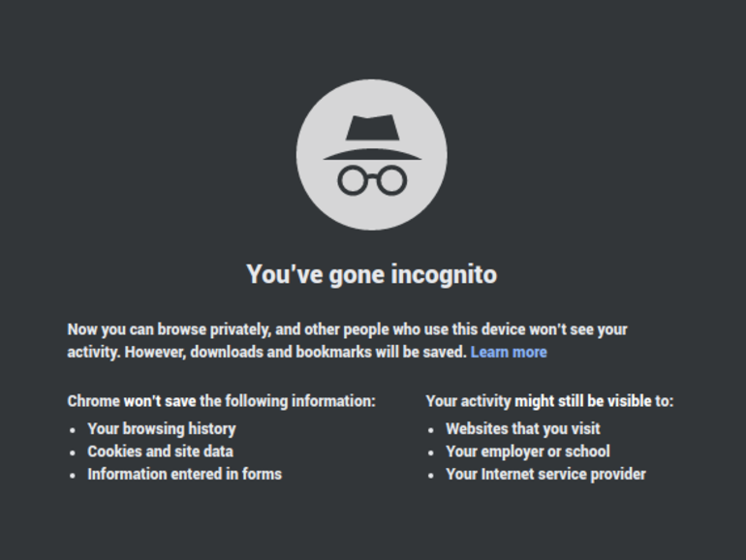Click the "downloads and bookmarks will be saved" sentence
Image resolution: width=746 pixels, height=560 pixels.
pos(327,352)
